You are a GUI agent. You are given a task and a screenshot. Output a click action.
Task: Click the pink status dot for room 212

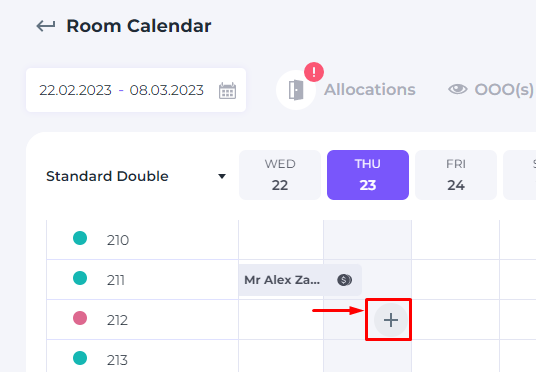tap(80, 318)
